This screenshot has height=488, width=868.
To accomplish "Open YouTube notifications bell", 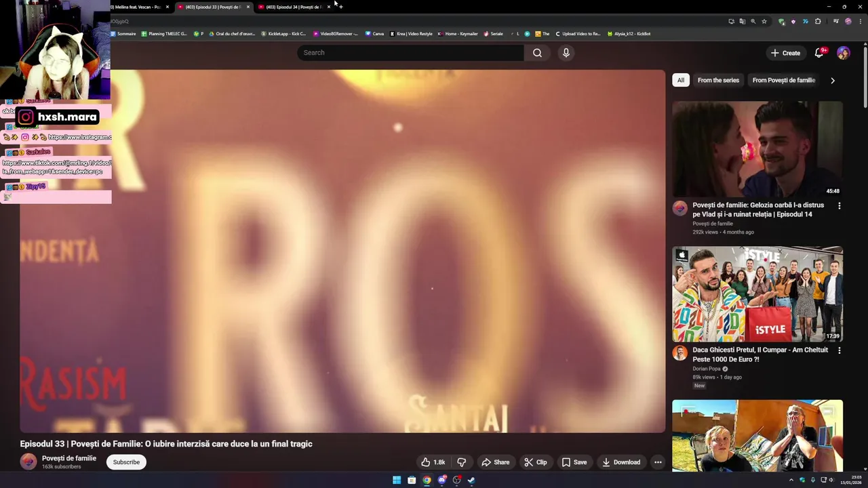I will (x=819, y=53).
